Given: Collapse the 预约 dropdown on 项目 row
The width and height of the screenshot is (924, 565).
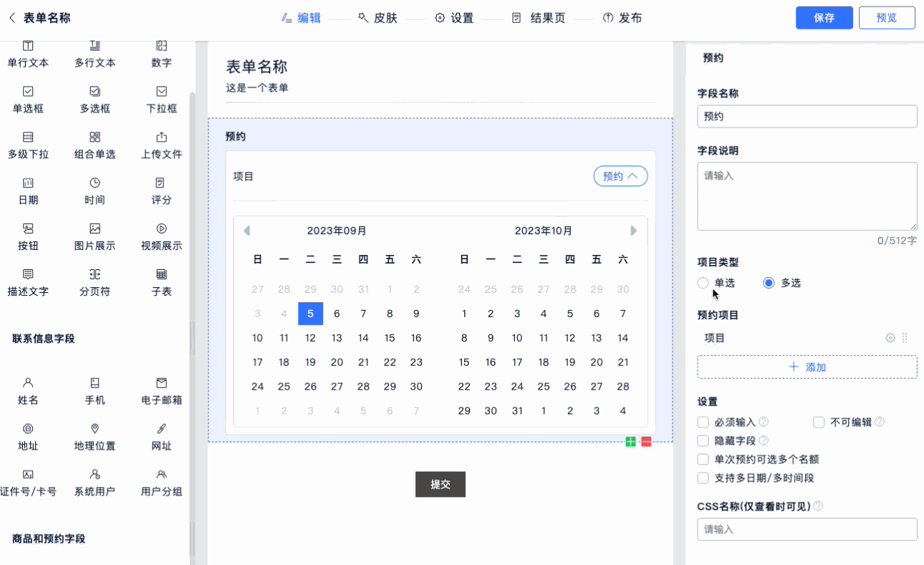Looking at the screenshot, I should tap(620, 176).
